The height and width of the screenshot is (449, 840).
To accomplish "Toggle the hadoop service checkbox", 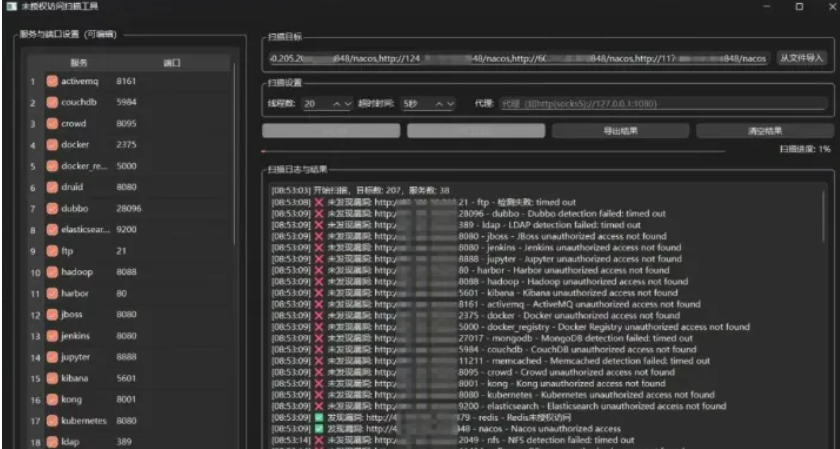I will [x=52, y=272].
